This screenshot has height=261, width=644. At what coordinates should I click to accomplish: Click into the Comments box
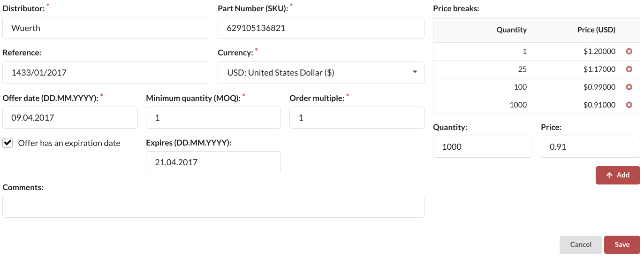pos(213,207)
